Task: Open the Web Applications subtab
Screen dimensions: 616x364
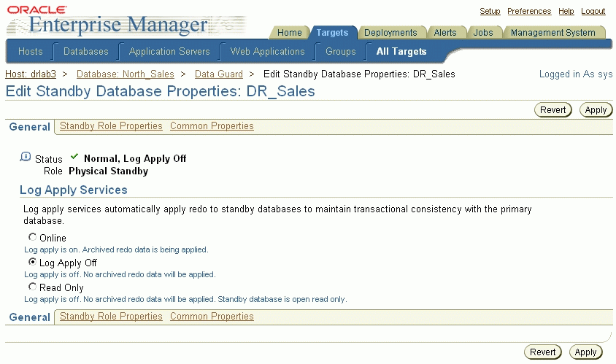Action: 268,52
